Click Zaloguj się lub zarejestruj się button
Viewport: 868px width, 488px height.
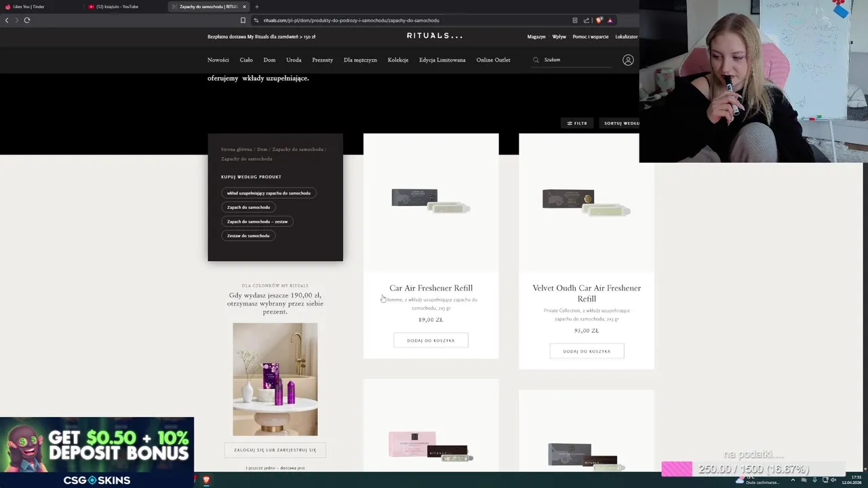tap(275, 450)
